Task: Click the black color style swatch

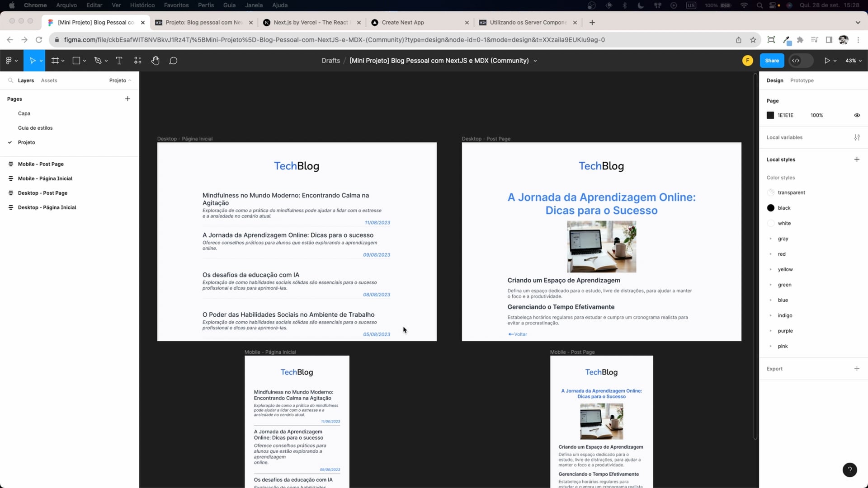Action: 771,208
